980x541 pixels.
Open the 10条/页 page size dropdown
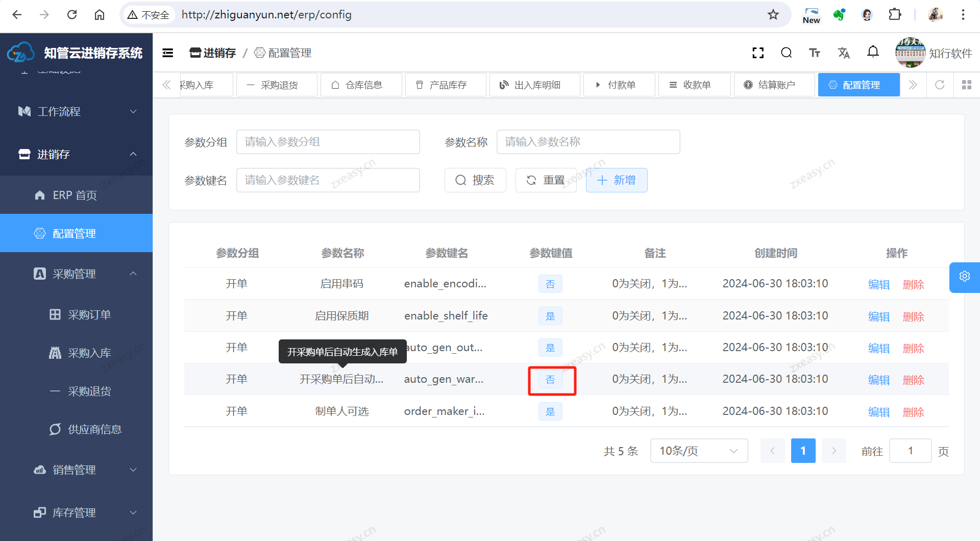[699, 451]
